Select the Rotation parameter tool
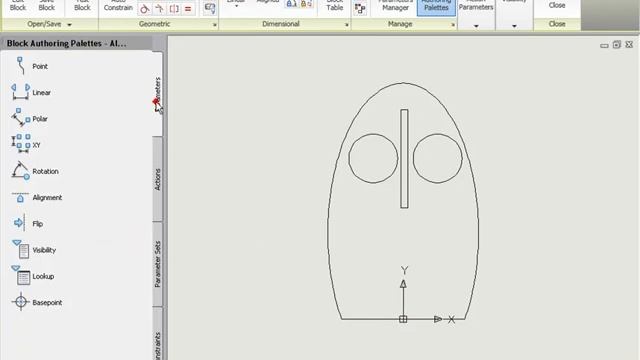Screen dimensions: 640x360 click(x=35, y=171)
